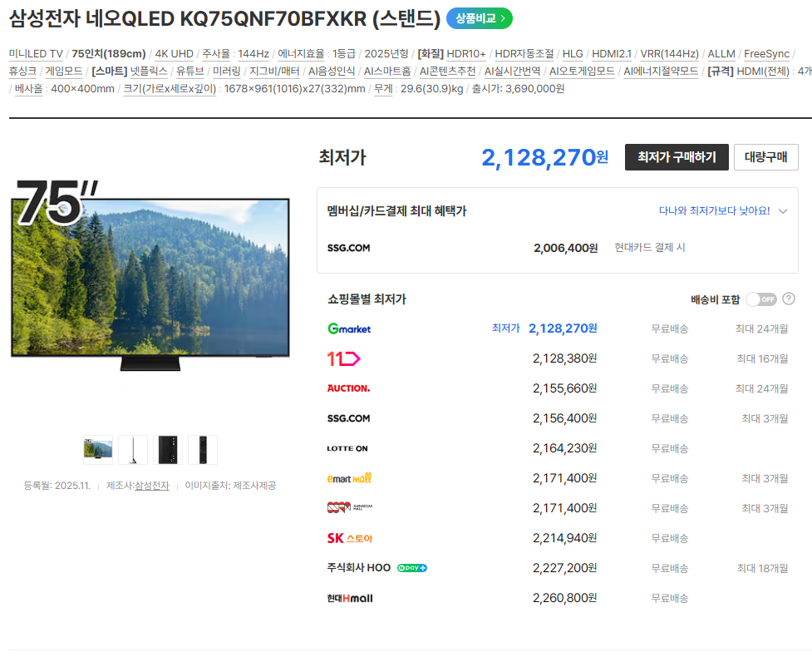
Task: Open the emart mall logo
Action: pyautogui.click(x=349, y=478)
